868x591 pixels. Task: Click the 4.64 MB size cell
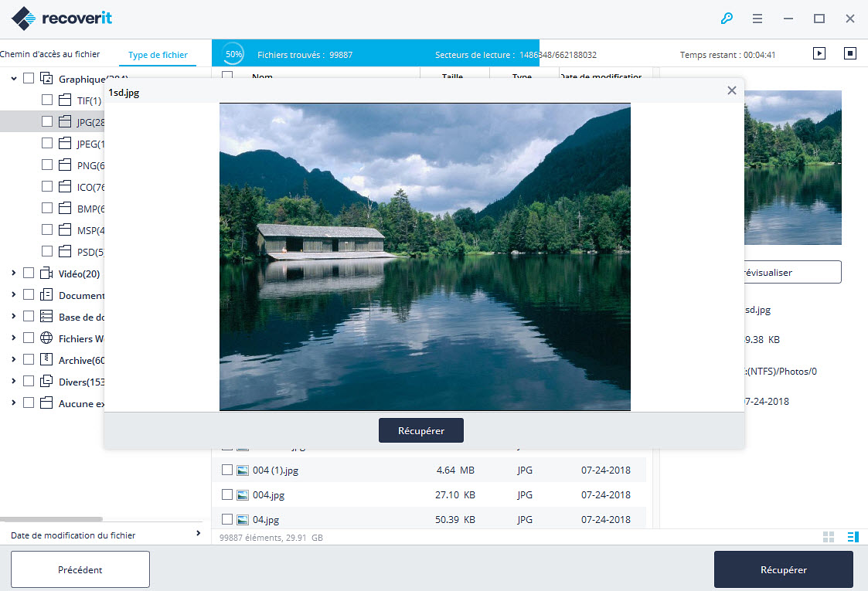[455, 470]
